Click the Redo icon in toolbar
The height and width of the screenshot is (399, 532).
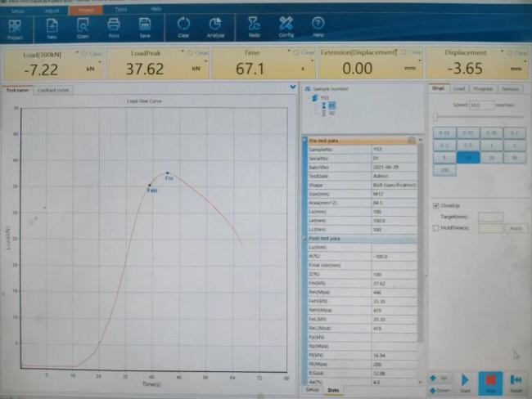coord(254,28)
